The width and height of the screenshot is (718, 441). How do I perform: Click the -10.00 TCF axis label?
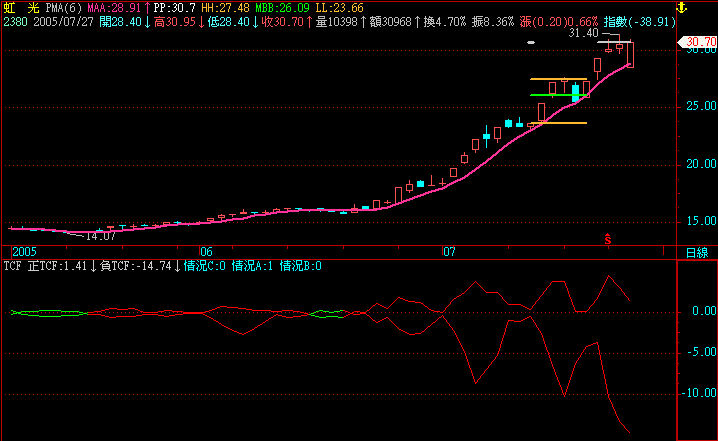(x=698, y=393)
